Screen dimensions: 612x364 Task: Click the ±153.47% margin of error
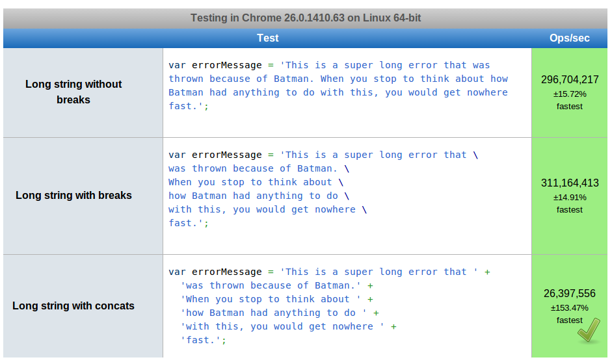[x=570, y=307]
